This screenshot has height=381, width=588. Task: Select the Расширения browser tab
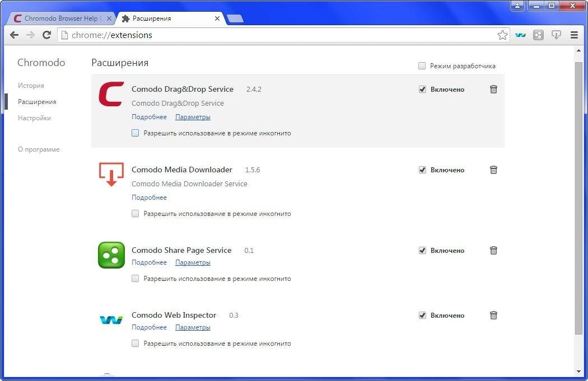[x=171, y=18]
